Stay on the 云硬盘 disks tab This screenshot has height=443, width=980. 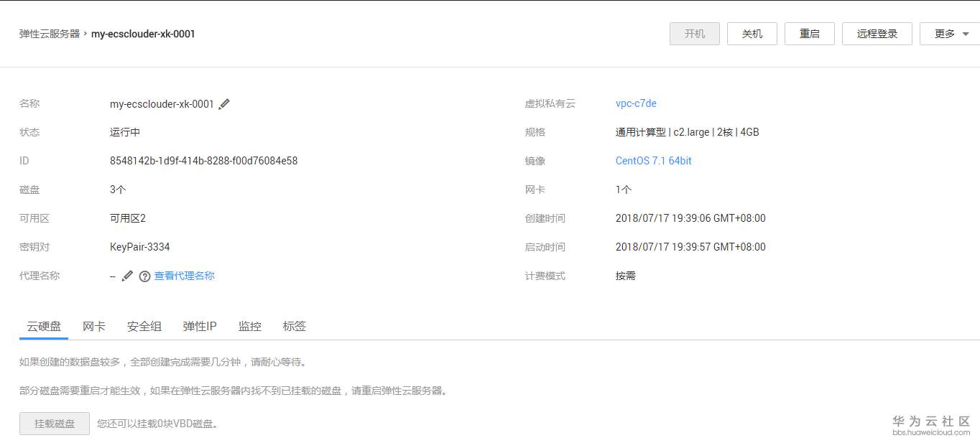pos(43,326)
